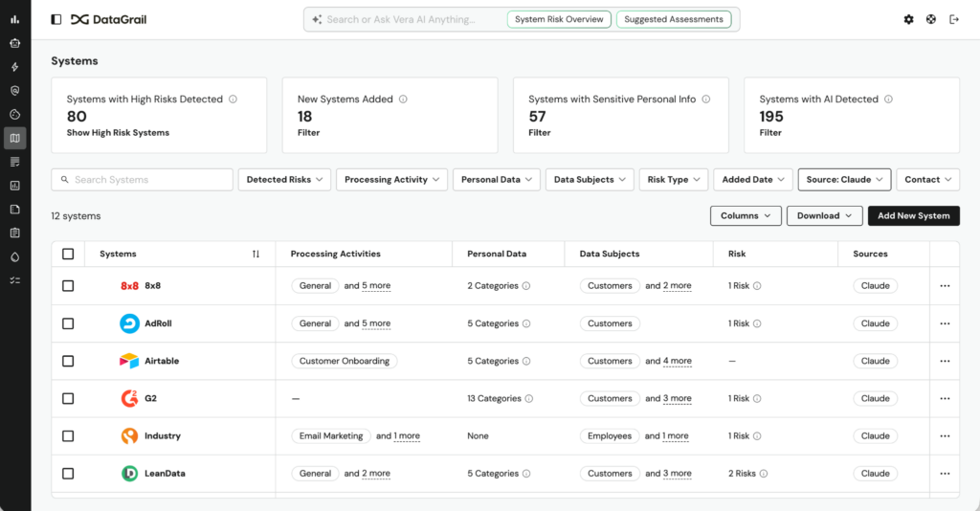
Task: Open the boxed chart report sidebar icon
Action: (x=15, y=186)
